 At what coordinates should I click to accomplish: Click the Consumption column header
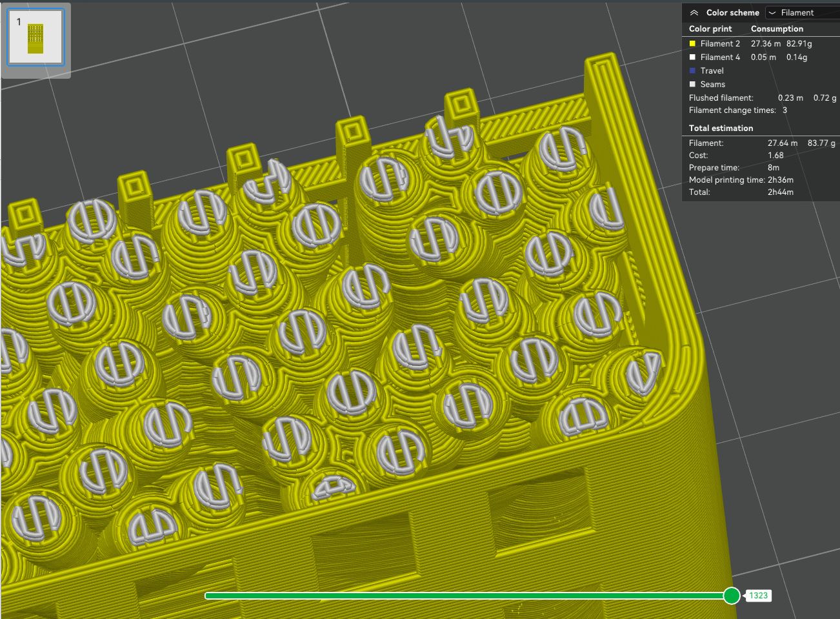(777, 28)
